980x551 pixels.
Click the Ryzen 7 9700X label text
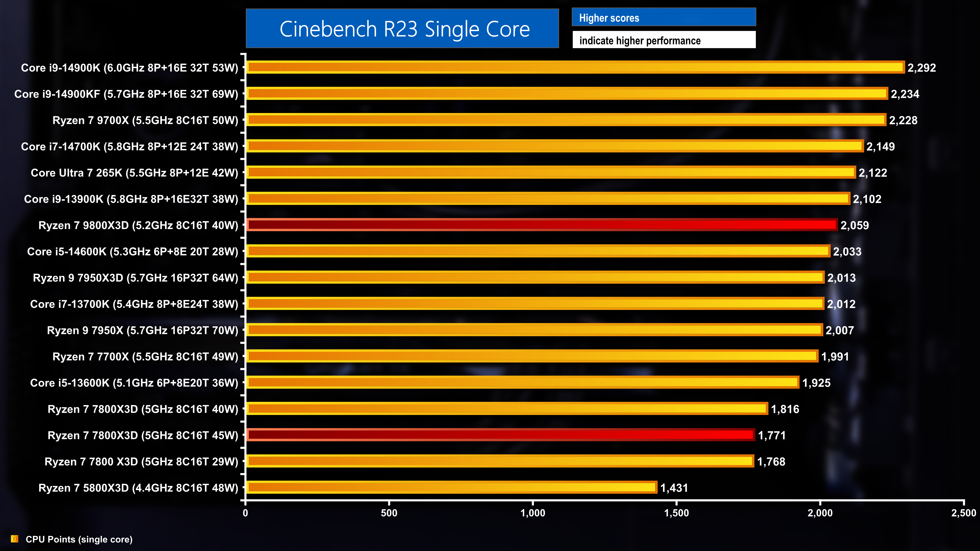click(145, 120)
